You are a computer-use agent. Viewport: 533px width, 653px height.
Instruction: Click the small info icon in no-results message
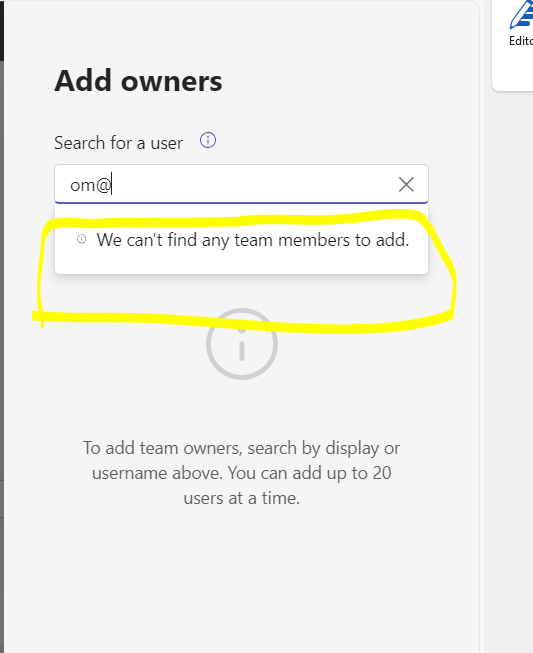(x=82, y=239)
